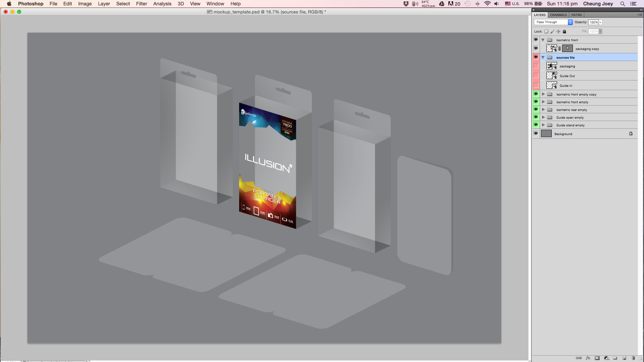Click the Sun 11:16 pm clock
This screenshot has height=362, width=644.
pos(562,4)
